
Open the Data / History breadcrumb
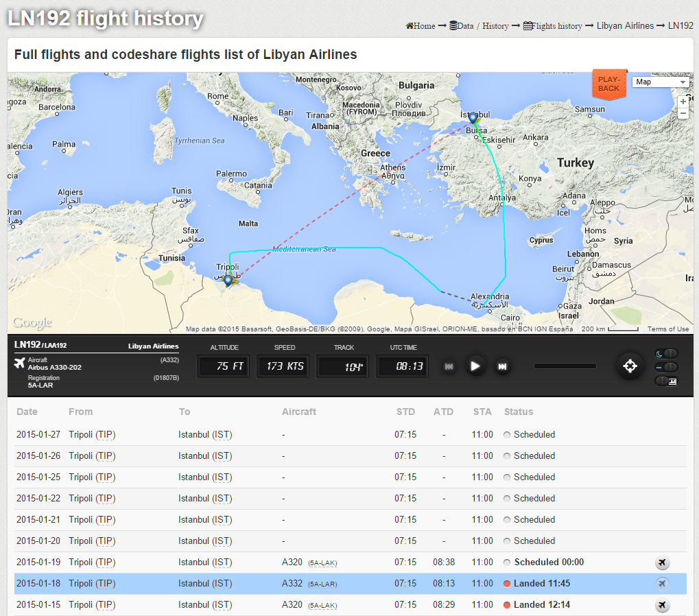[x=479, y=26]
